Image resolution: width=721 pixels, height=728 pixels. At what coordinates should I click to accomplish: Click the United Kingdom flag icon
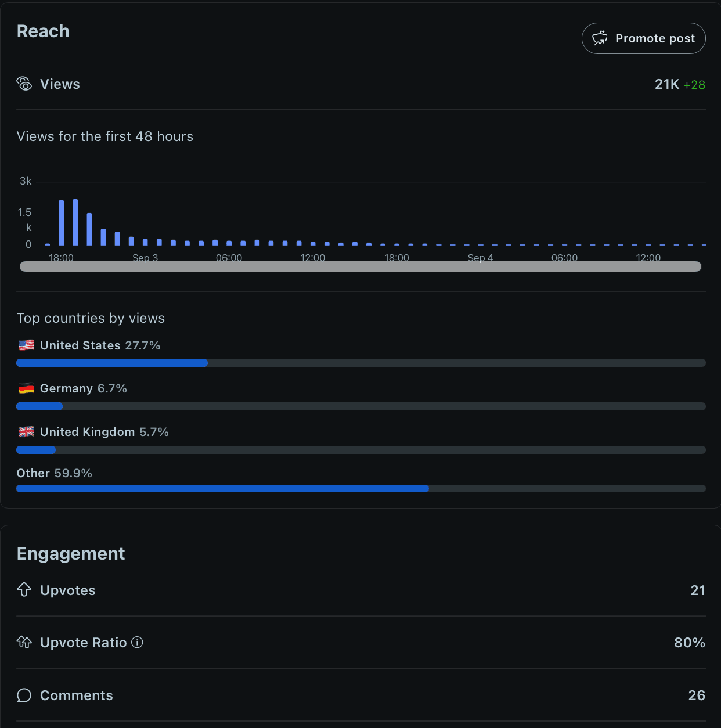click(x=26, y=432)
